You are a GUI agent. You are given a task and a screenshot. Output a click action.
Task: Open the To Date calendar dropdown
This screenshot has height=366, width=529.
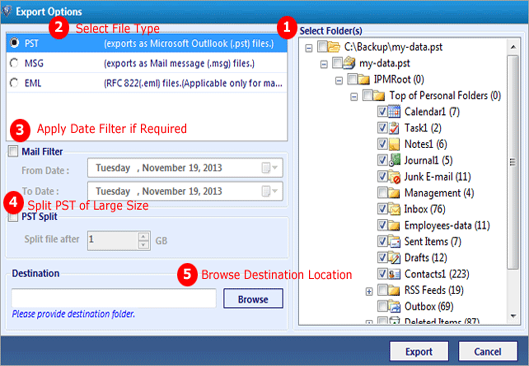(x=270, y=191)
